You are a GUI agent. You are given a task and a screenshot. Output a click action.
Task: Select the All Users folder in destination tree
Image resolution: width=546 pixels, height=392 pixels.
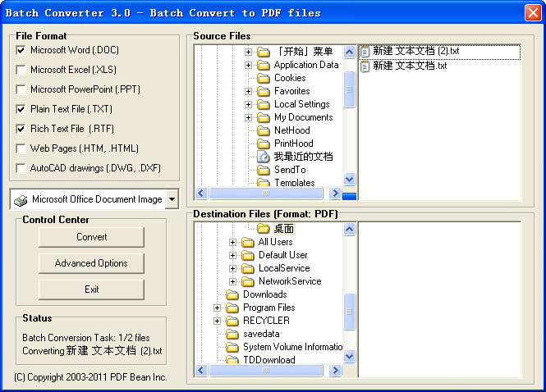click(275, 242)
